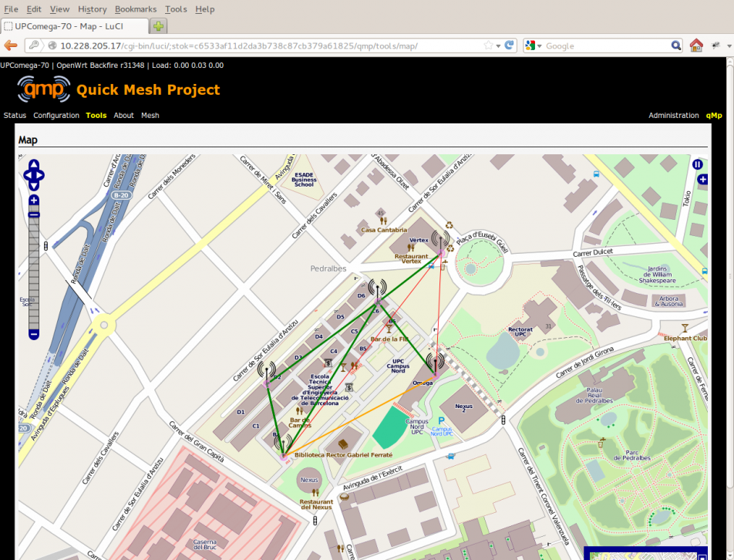Click the search magnifier icon
Screen dimensions: 734x560
[676, 46]
